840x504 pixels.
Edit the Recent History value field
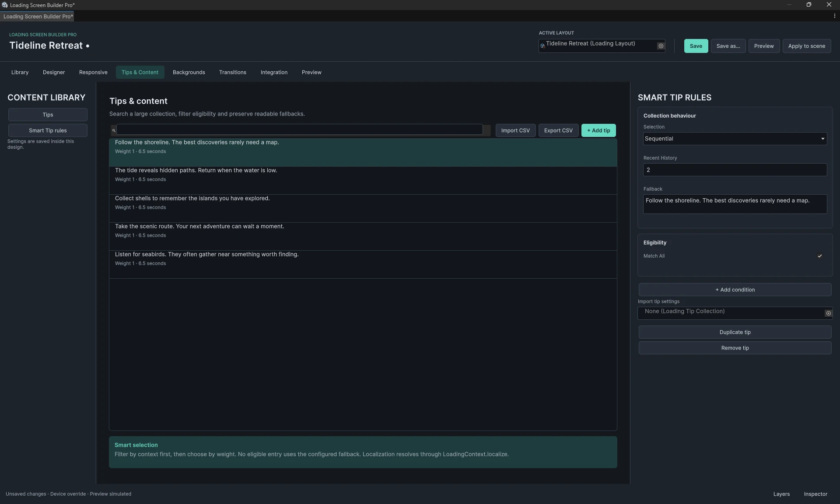tap(735, 170)
